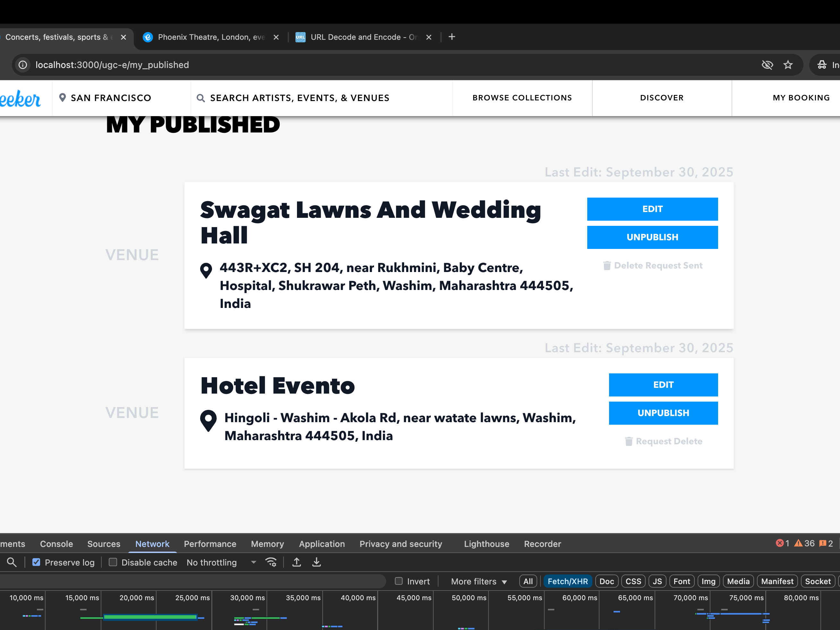840x630 pixels.
Task: Click the Request Delete trash icon
Action: coord(629,441)
